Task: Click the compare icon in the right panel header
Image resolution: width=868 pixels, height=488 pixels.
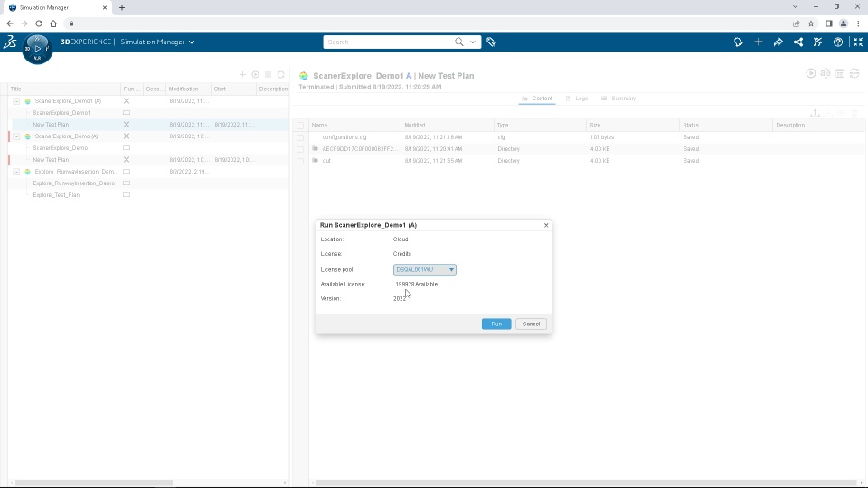Action: pos(826,73)
